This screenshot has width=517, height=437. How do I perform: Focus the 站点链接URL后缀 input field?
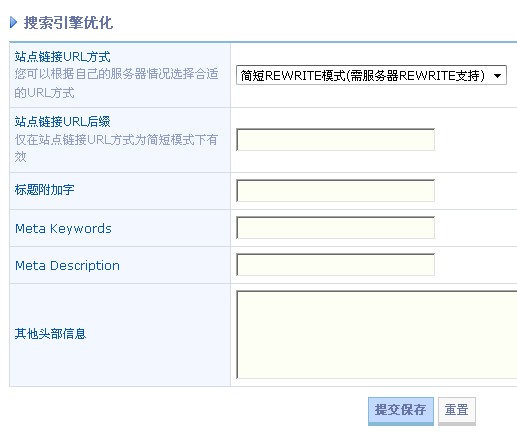pos(335,140)
